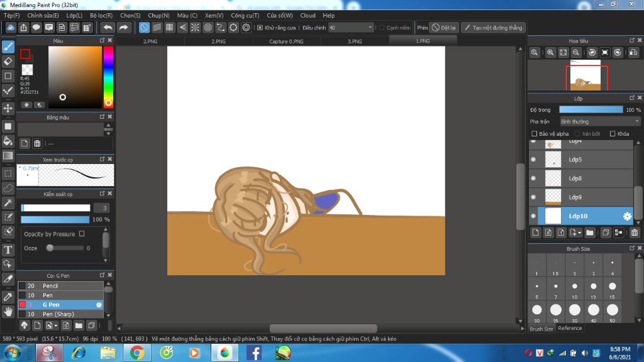Select the Bucket fill tool
Viewport: 644px width, 362px height.
click(8, 141)
